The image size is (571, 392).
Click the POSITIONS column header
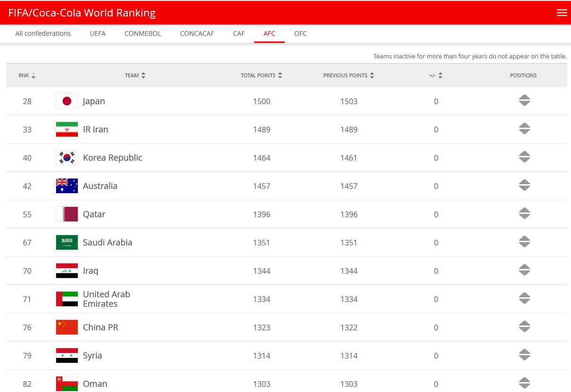(x=523, y=75)
